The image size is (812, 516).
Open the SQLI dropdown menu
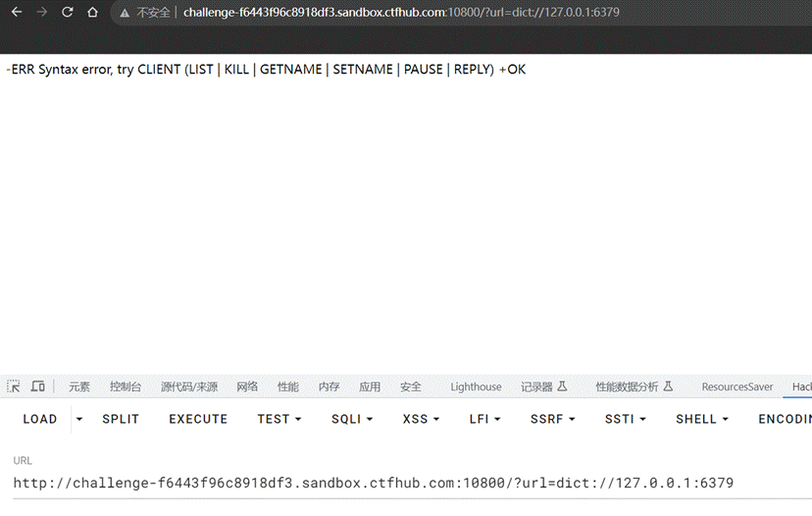coord(352,419)
